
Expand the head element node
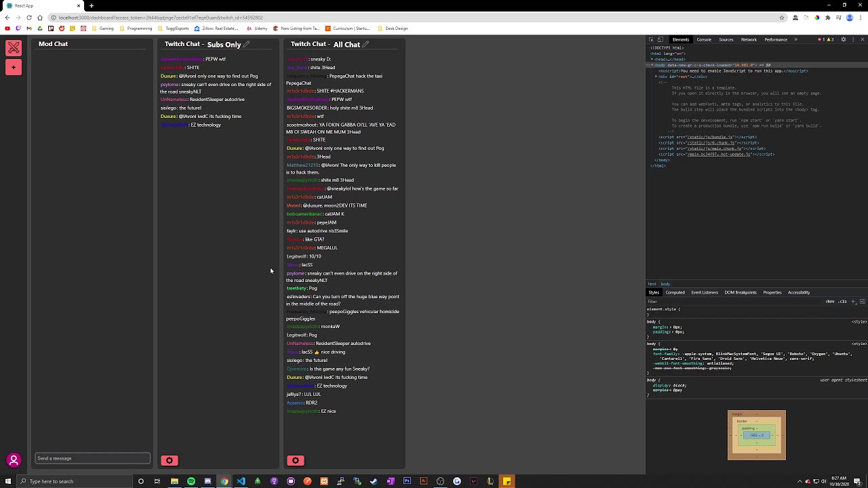coord(652,60)
